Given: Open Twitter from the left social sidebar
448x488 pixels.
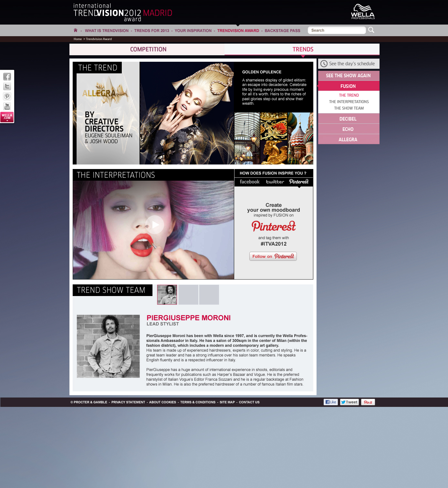Looking at the screenshot, I should pos(7,86).
